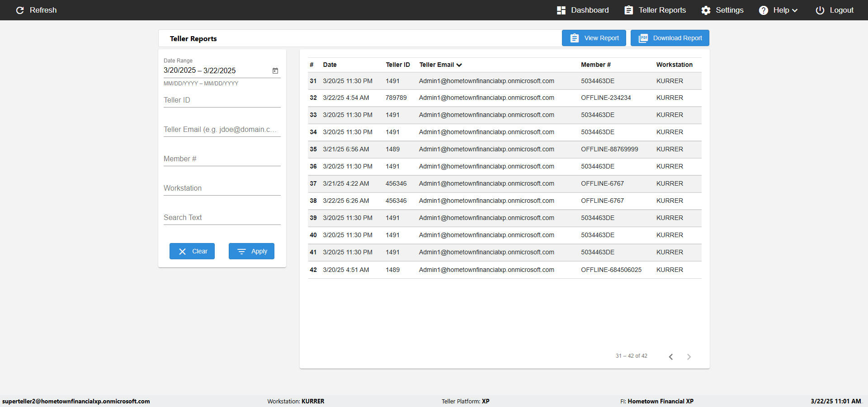This screenshot has width=868, height=407.
Task: Sort by the Date column header
Action: (330, 65)
